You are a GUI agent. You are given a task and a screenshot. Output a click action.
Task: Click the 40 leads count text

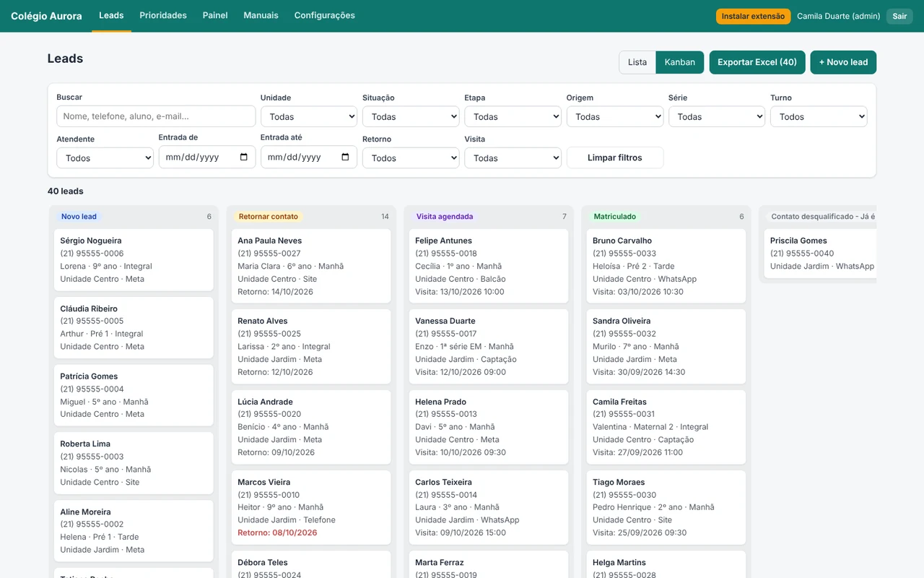point(66,191)
